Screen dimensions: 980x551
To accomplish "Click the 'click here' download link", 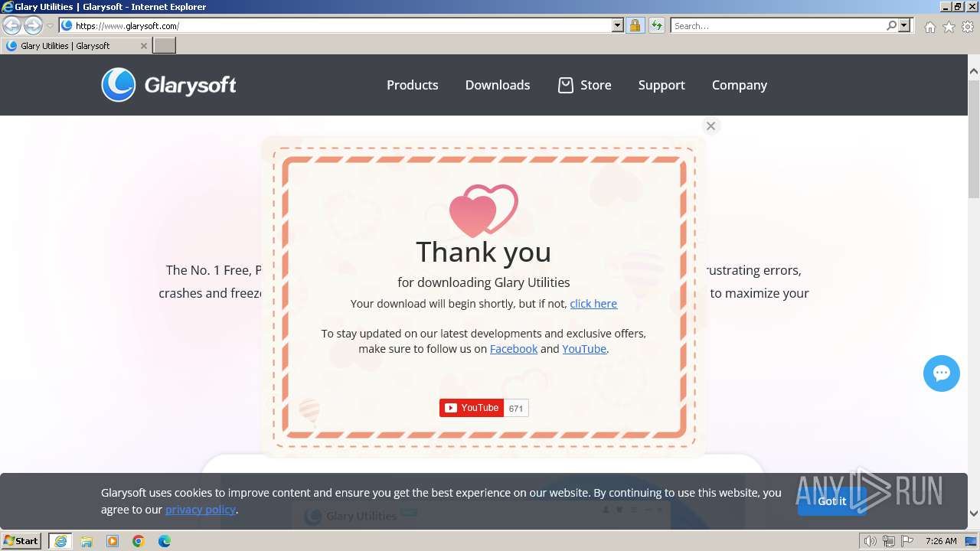I will coord(593,304).
